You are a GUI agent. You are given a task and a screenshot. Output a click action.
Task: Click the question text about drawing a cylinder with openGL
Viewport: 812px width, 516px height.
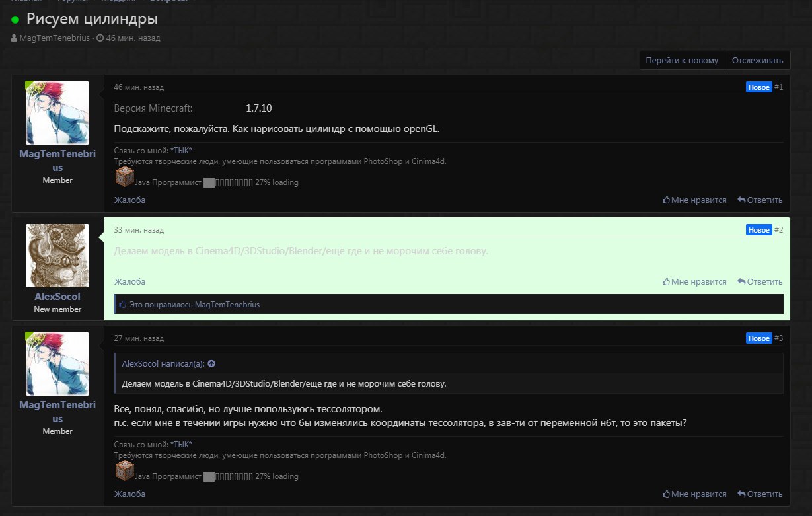point(277,129)
